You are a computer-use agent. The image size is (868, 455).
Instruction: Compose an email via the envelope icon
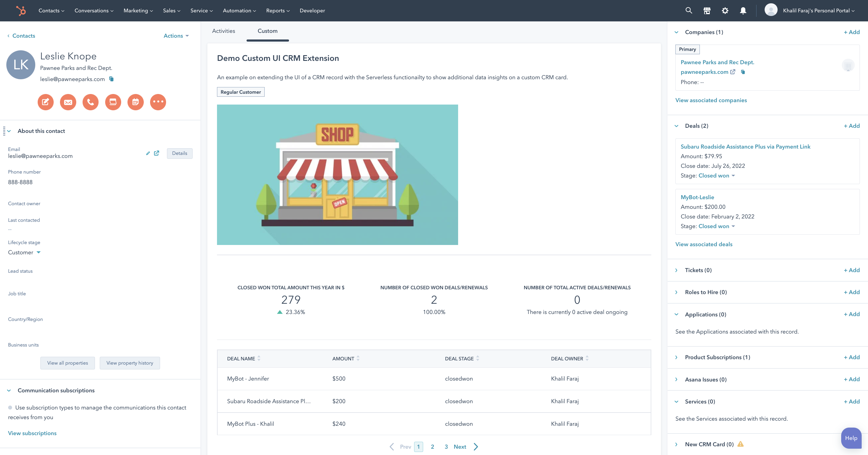(x=68, y=102)
